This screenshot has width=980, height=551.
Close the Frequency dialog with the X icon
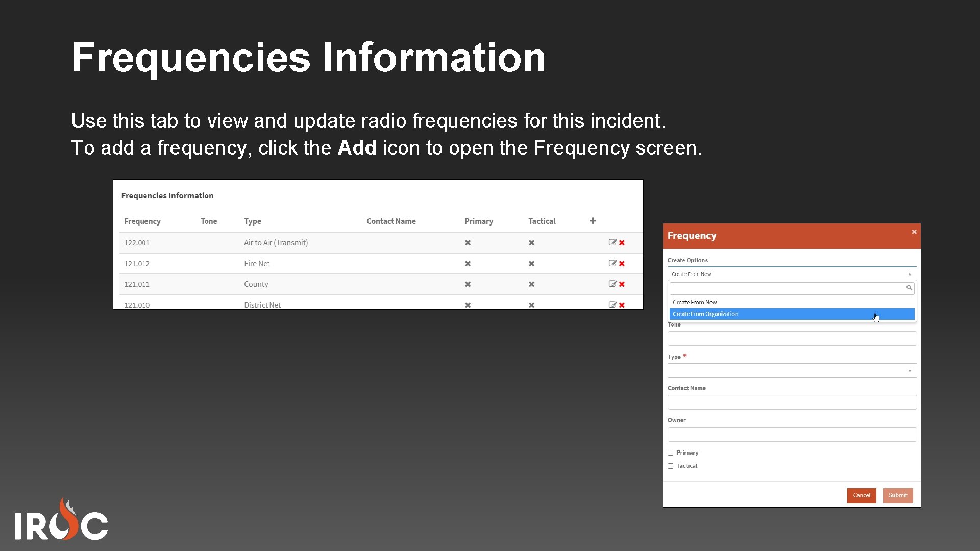[914, 231]
